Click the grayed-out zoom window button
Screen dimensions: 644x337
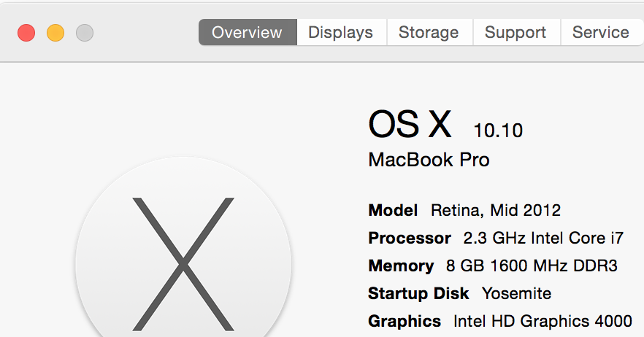(x=85, y=33)
